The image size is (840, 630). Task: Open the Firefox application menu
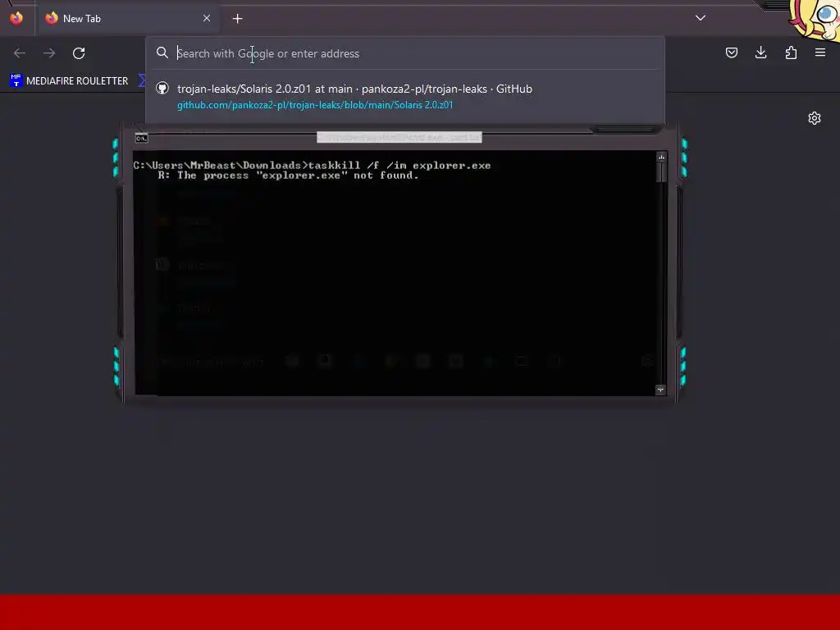[x=820, y=52]
